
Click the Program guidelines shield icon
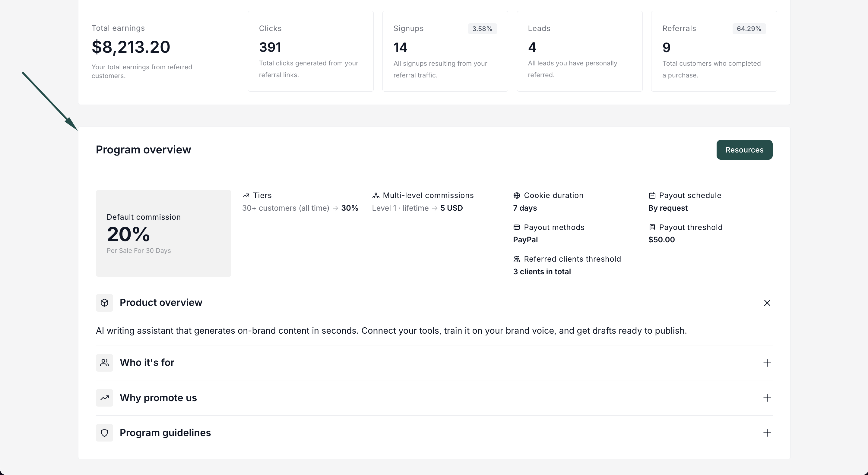(x=104, y=433)
